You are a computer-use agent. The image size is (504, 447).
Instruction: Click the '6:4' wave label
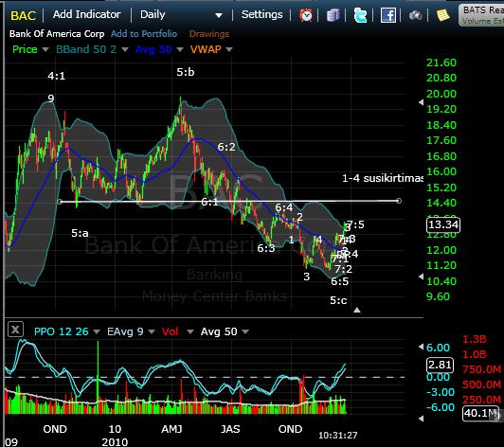284,207
